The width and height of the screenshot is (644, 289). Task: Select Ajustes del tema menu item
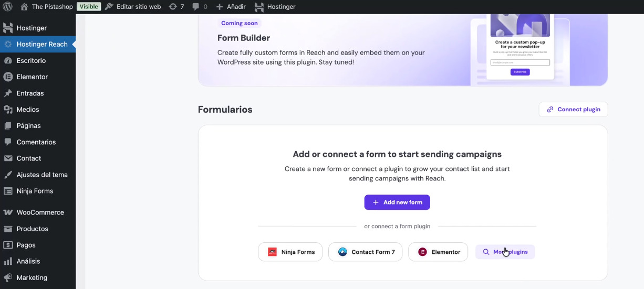tap(41, 175)
